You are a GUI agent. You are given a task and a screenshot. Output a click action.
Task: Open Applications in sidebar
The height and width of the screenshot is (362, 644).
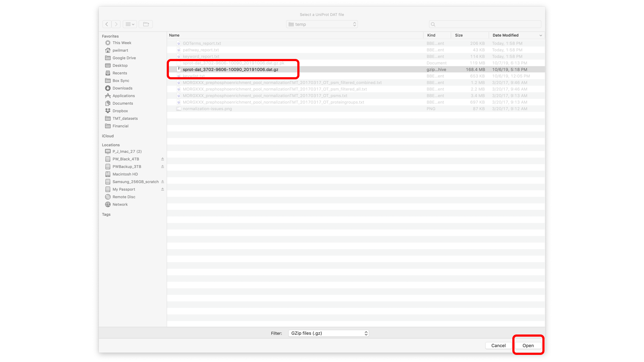tap(123, 96)
